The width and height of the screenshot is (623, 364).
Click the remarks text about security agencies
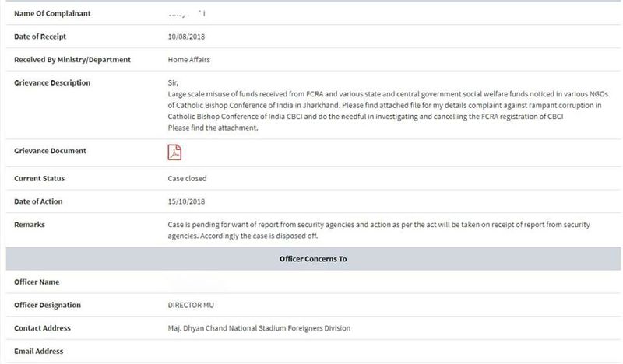(374, 230)
